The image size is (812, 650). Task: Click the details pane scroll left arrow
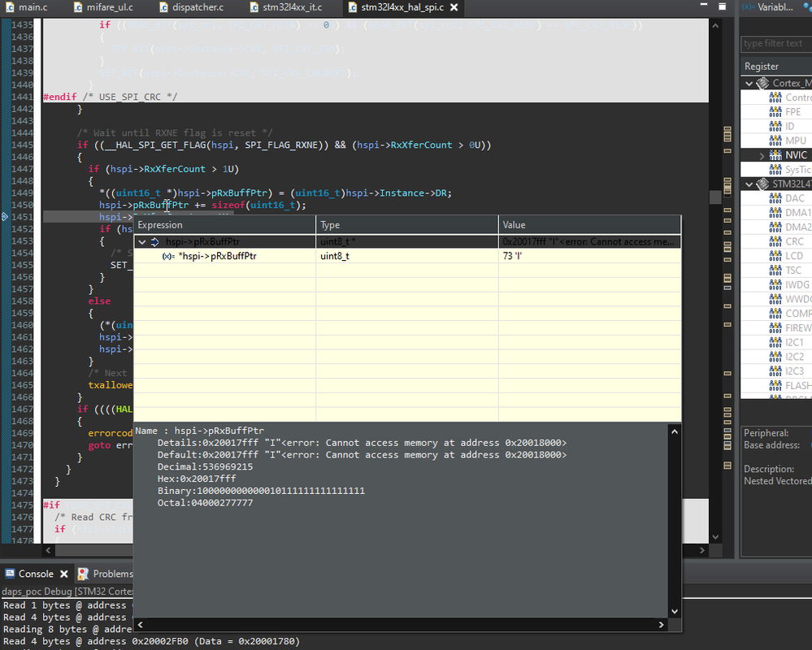[140, 625]
